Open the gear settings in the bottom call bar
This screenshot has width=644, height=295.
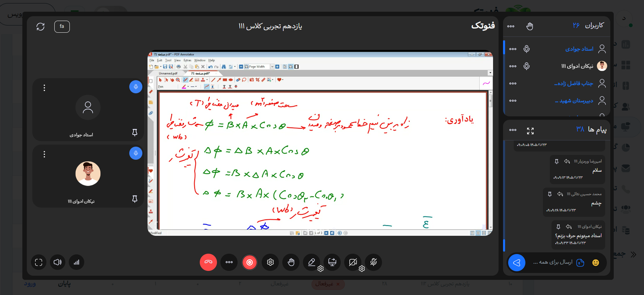[270, 262]
